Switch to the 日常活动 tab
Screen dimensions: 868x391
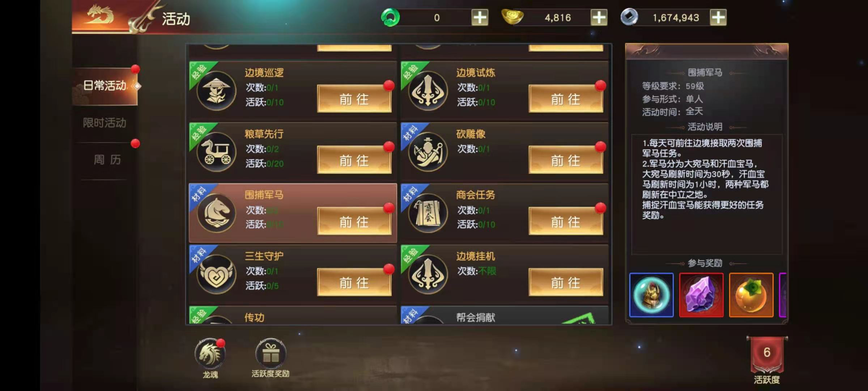pyautogui.click(x=105, y=86)
